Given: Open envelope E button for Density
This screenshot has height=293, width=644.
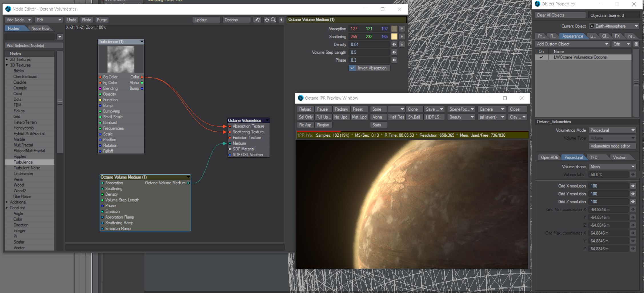Looking at the screenshot, I should point(402,45).
